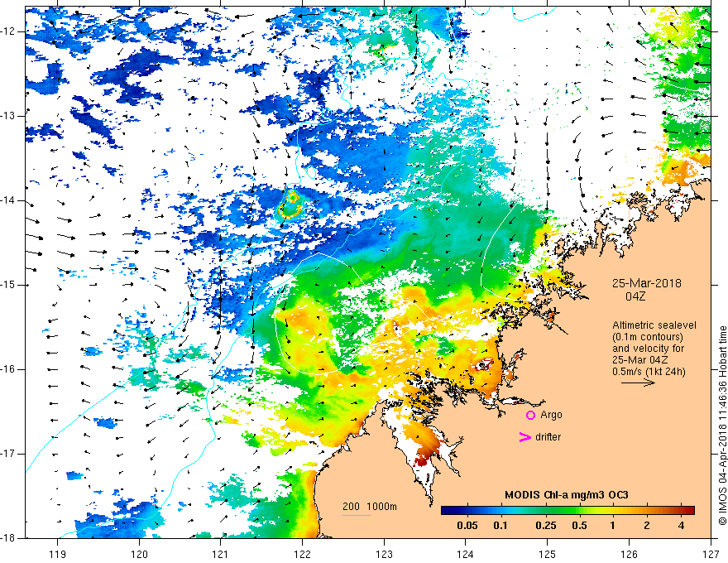The height and width of the screenshot is (563, 728).
Task: Click the '1' colorbar tick label
Action: 612,526
